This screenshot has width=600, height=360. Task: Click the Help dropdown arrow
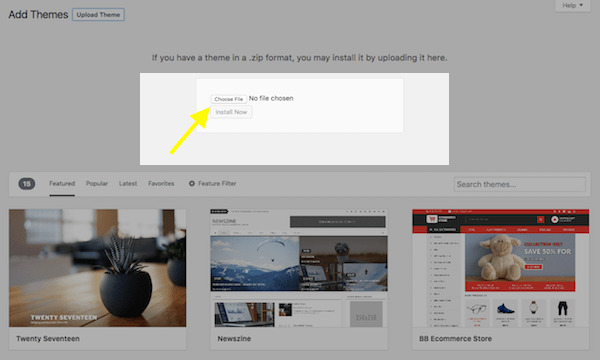click(x=581, y=5)
